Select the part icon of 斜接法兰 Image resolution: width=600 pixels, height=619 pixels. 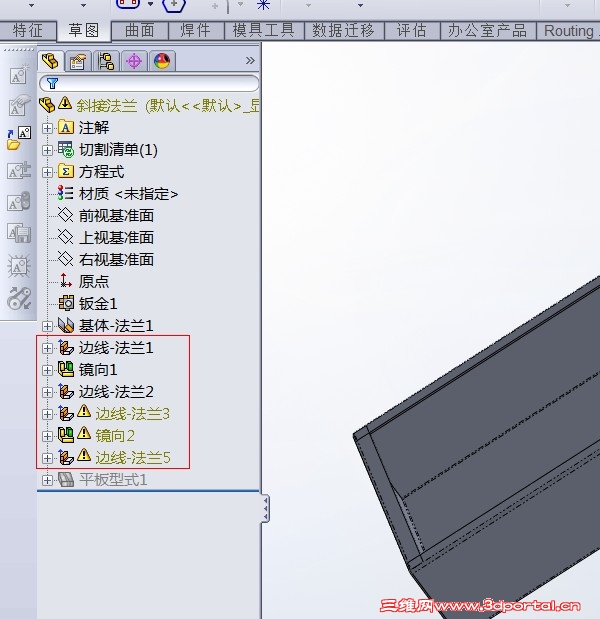[47, 105]
